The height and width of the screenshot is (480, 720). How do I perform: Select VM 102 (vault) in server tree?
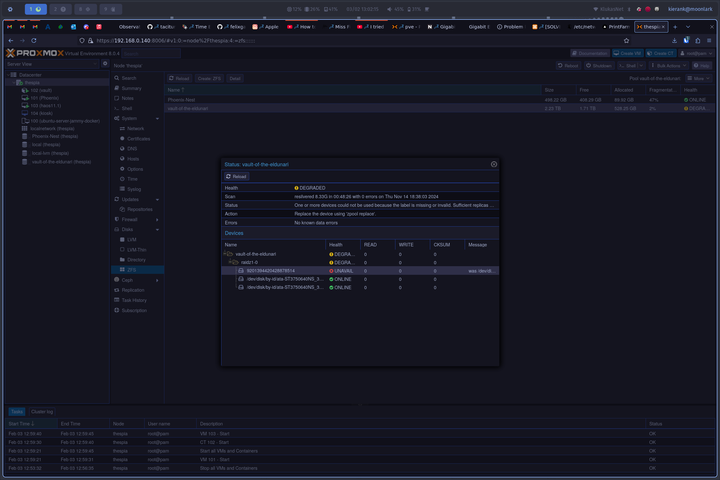pyautogui.click(x=41, y=90)
